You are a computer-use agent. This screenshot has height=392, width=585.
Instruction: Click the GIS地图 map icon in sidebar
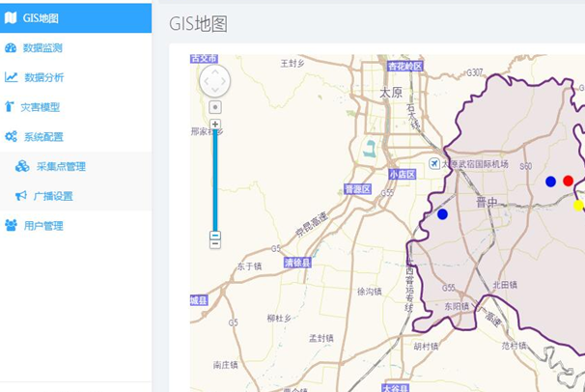coord(11,18)
